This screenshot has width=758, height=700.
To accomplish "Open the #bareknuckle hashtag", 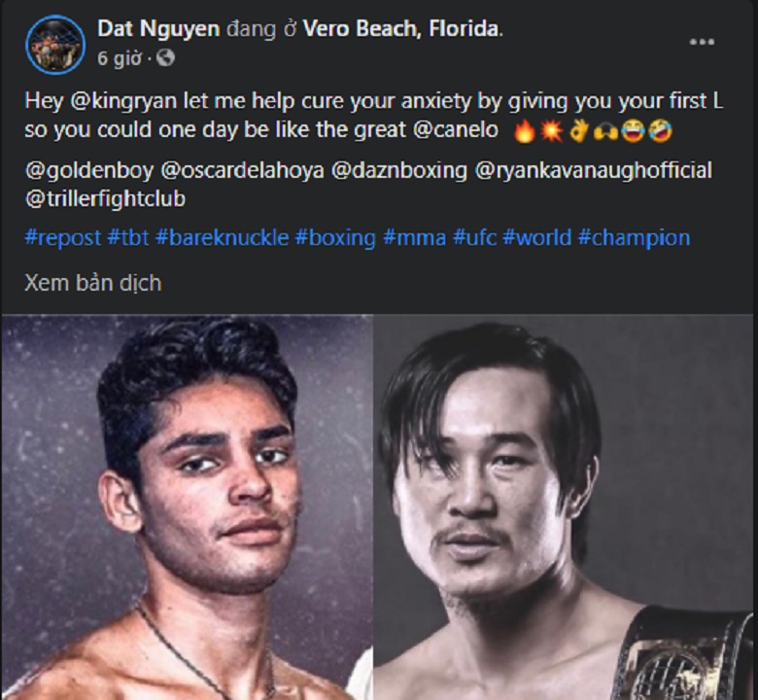I will coord(223,237).
